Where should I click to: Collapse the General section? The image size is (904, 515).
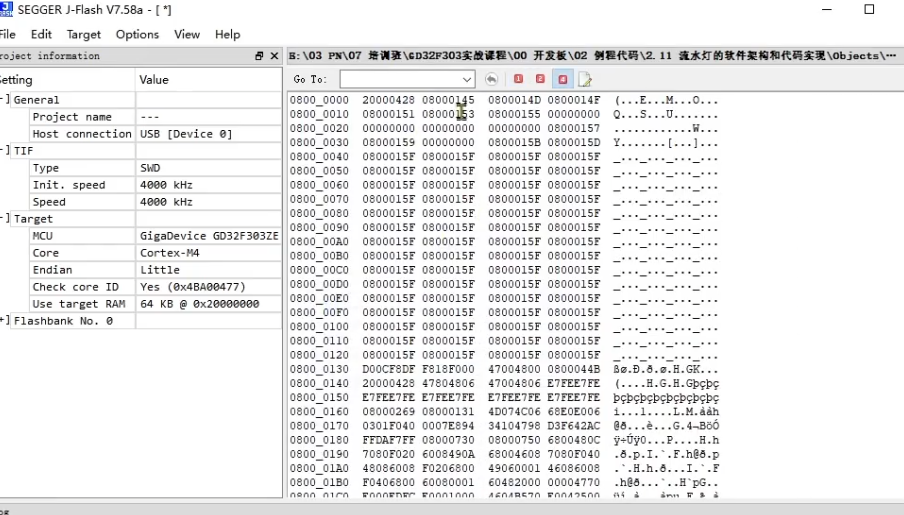point(4,99)
